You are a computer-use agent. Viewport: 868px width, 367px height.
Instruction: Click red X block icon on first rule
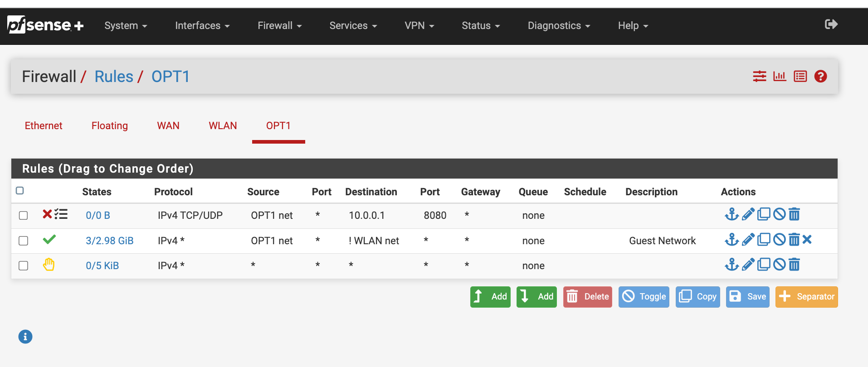[x=47, y=214]
